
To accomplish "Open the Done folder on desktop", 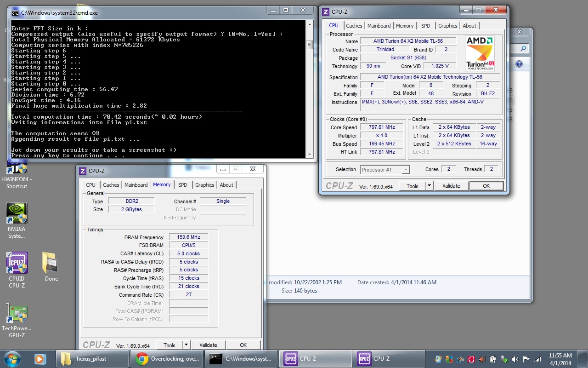I will (x=51, y=267).
